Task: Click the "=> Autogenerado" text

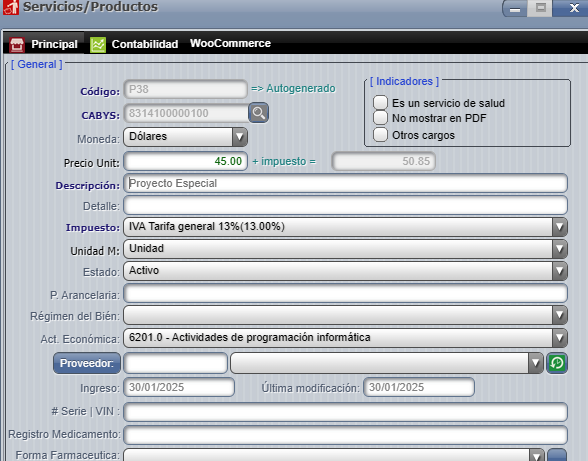Action: (293, 89)
